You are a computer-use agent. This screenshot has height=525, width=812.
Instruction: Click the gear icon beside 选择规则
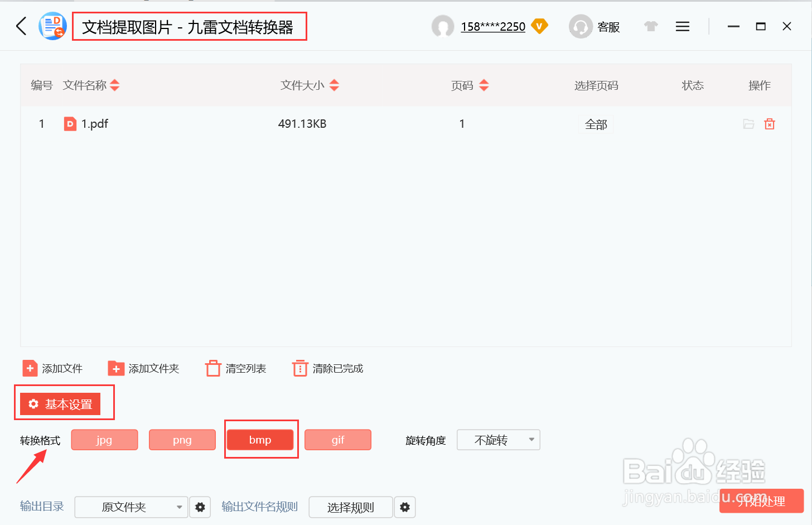tap(405, 507)
